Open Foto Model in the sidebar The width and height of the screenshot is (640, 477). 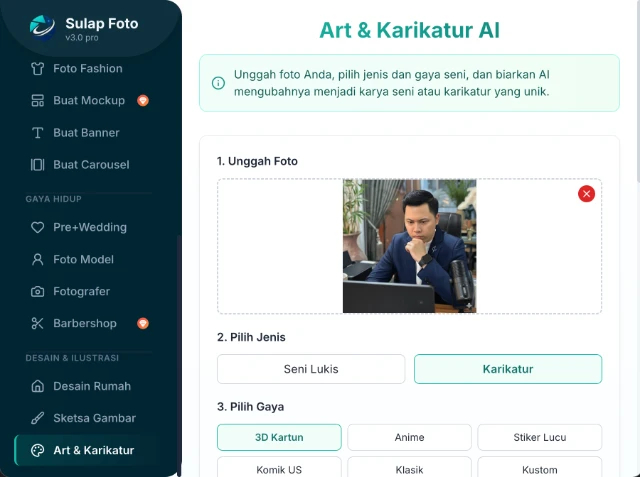click(83, 260)
